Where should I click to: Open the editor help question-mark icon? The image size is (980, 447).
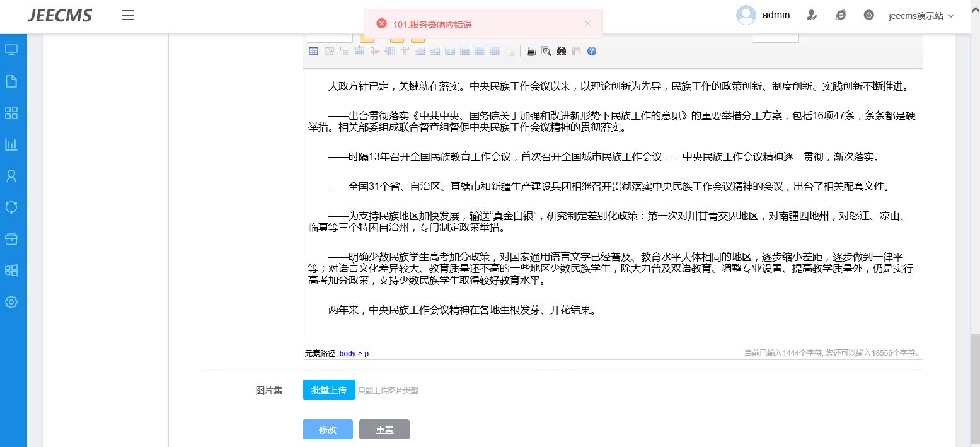(591, 52)
